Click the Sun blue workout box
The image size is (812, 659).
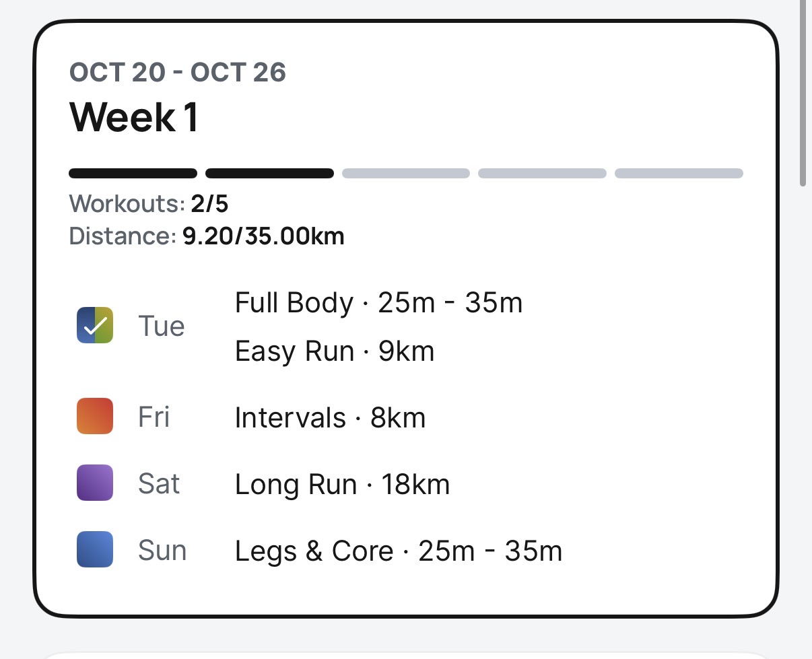(95, 549)
